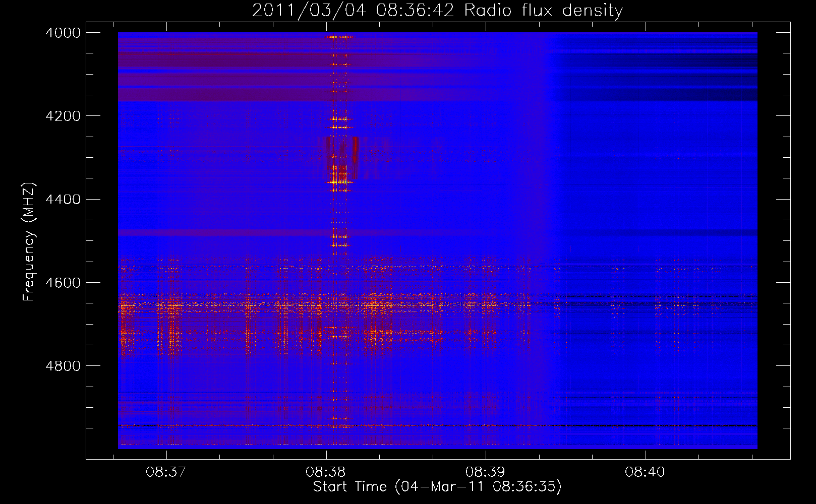Click the 'Start Time (04-Mar-11 08:36:35)' label
This screenshot has height=504, width=816.
pos(437,487)
